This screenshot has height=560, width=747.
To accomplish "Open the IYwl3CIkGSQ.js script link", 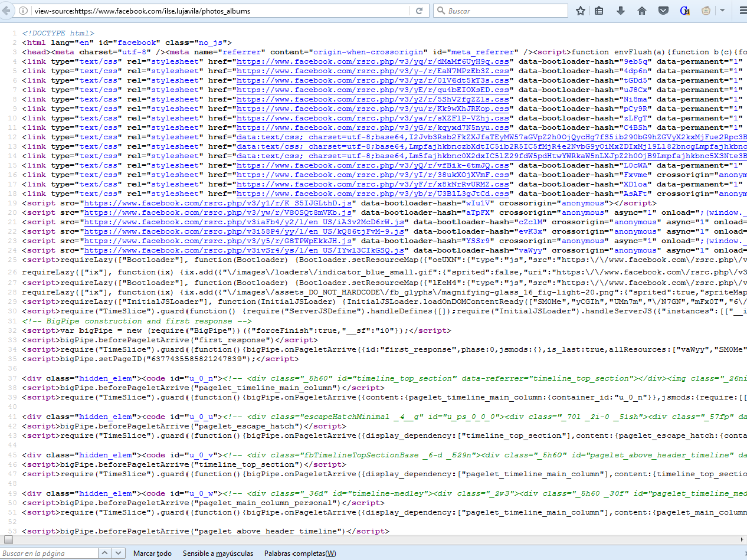I will [244, 250].
